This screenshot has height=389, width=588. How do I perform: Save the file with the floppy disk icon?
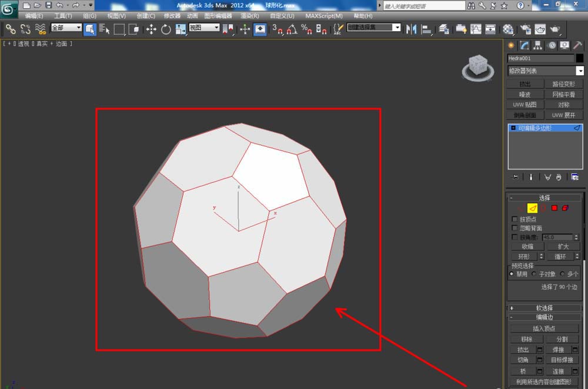(x=49, y=5)
